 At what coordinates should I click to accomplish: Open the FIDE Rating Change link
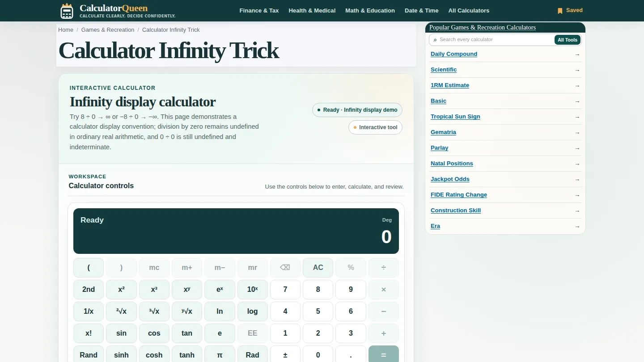(x=459, y=195)
